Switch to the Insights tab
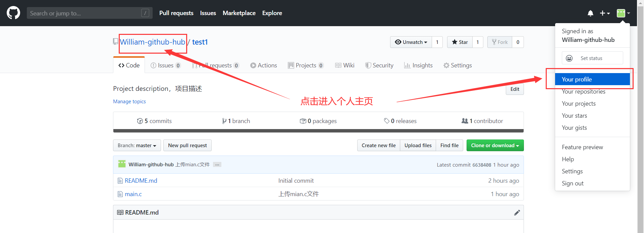This screenshot has height=233, width=644. point(418,65)
